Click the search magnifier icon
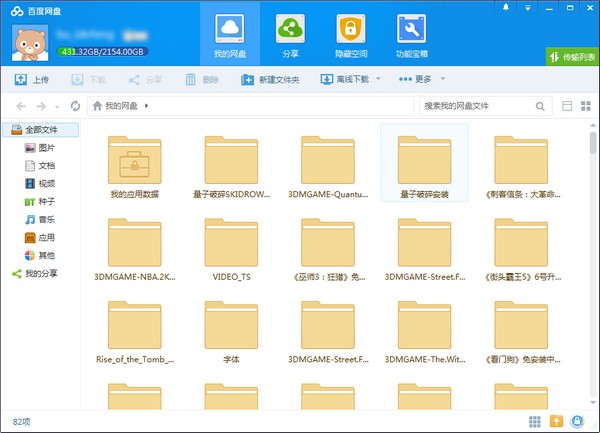Image resolution: width=600 pixels, height=433 pixels. pyautogui.click(x=540, y=106)
